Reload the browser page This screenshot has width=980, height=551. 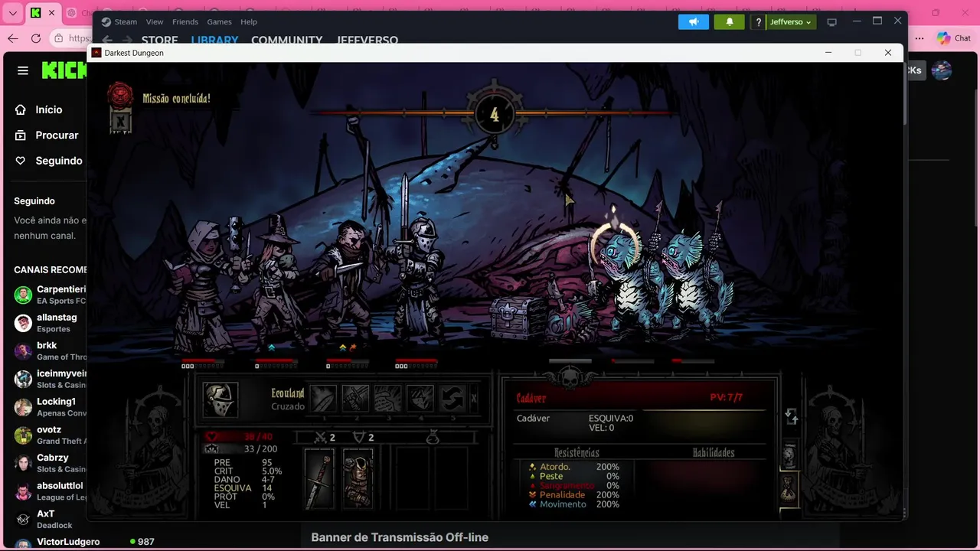tap(36, 38)
